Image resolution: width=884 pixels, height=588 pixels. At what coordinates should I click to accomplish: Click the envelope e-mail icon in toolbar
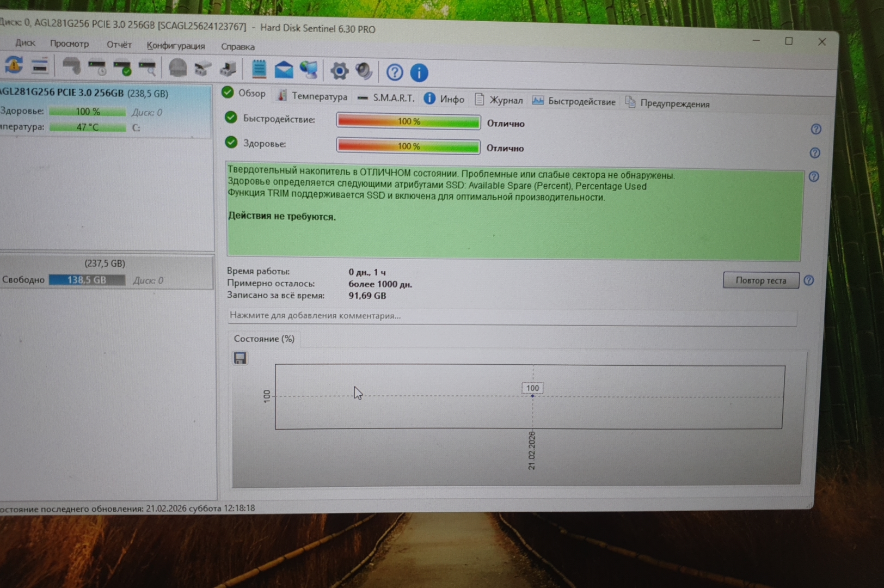pos(284,70)
